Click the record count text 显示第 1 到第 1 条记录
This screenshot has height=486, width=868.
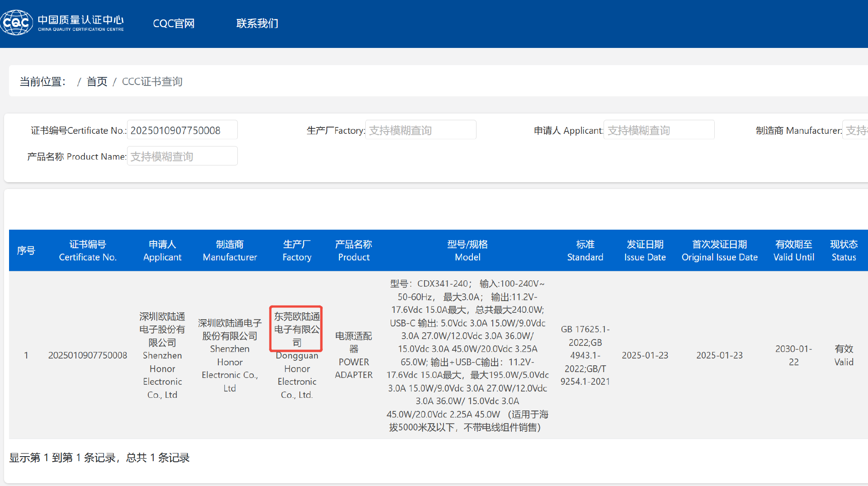coord(99,458)
